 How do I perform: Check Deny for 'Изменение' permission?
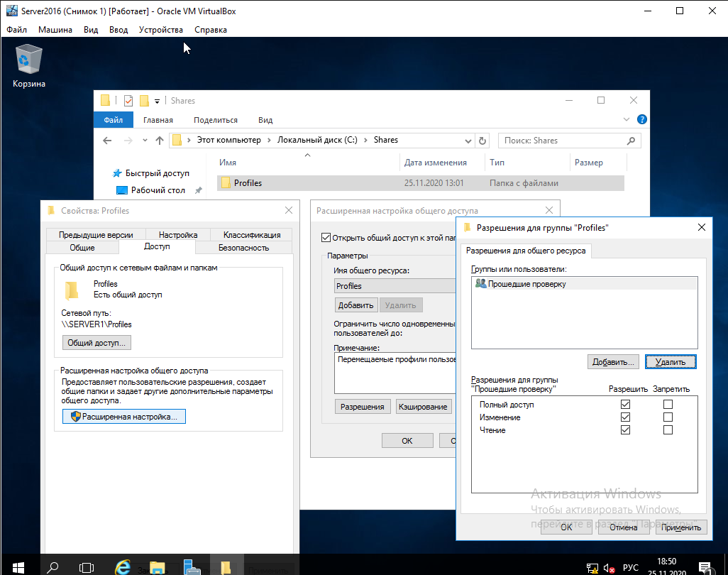tap(668, 417)
